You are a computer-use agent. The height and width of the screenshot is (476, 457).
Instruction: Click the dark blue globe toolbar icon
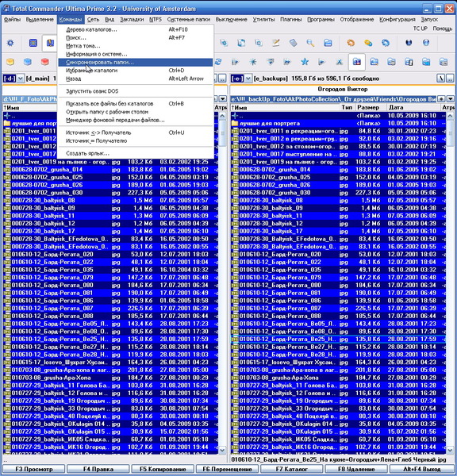pos(409,43)
